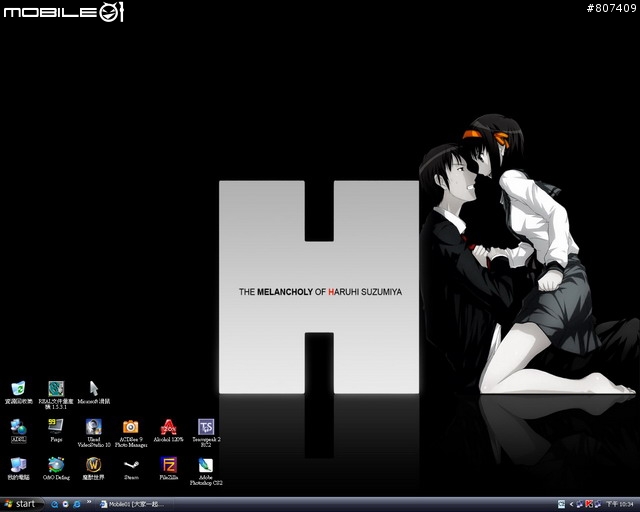Click the Start button

(x=20, y=504)
